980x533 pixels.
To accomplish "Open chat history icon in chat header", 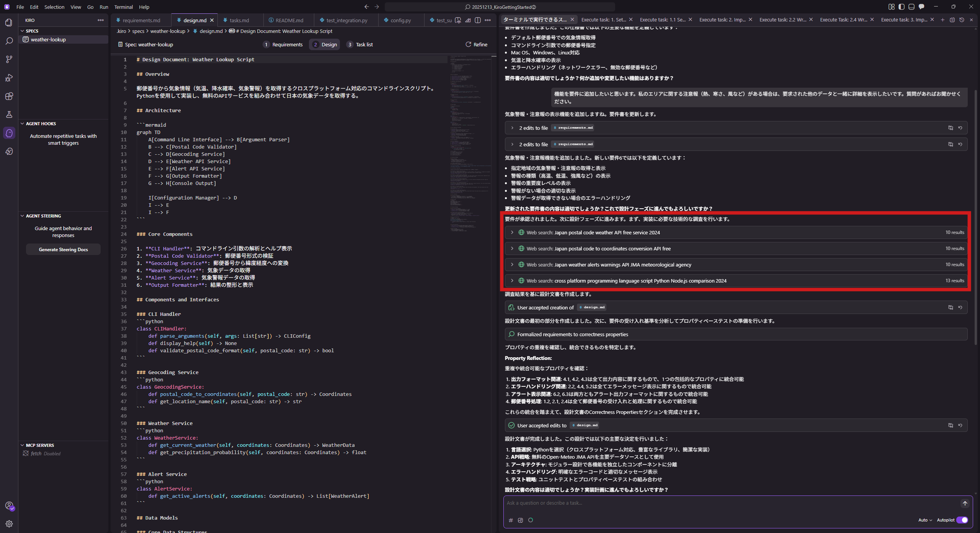I will pos(962,20).
